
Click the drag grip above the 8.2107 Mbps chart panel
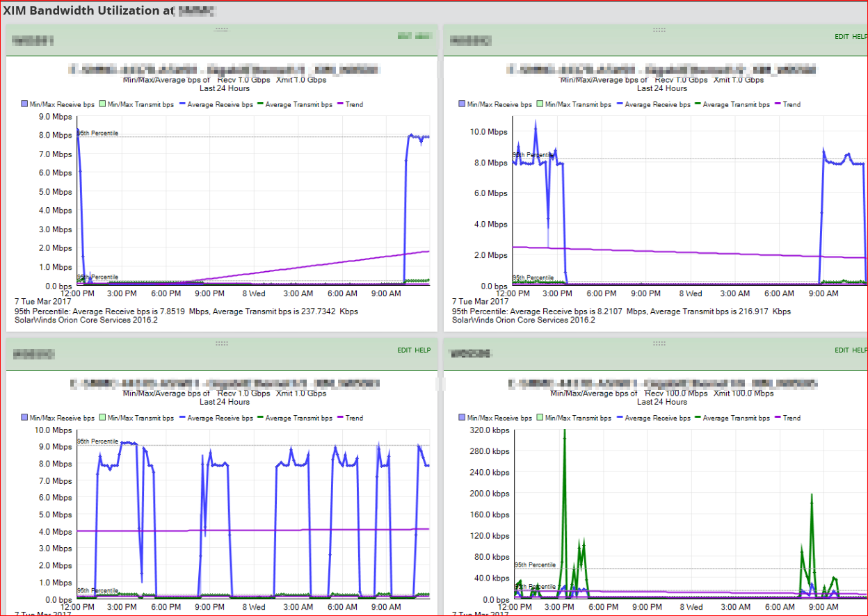(659, 29)
